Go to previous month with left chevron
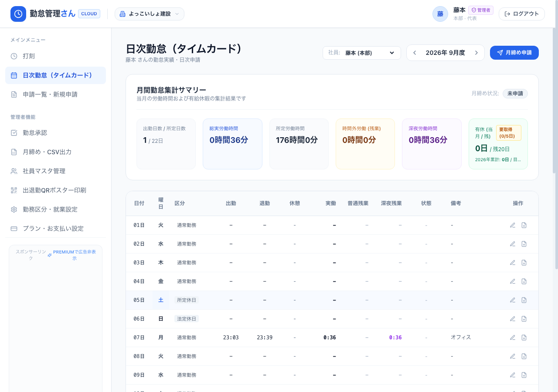The height and width of the screenshot is (392, 558). (415, 53)
